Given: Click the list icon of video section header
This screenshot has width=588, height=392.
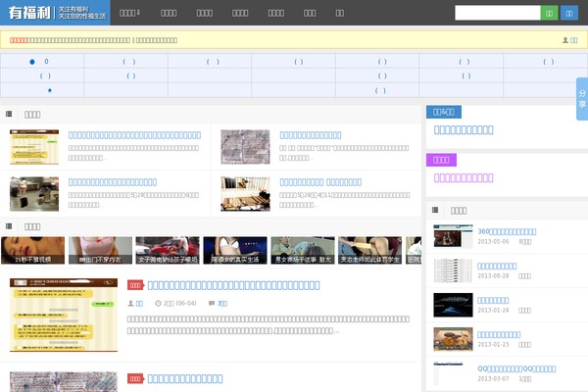Looking at the screenshot, I should click(x=9, y=226).
